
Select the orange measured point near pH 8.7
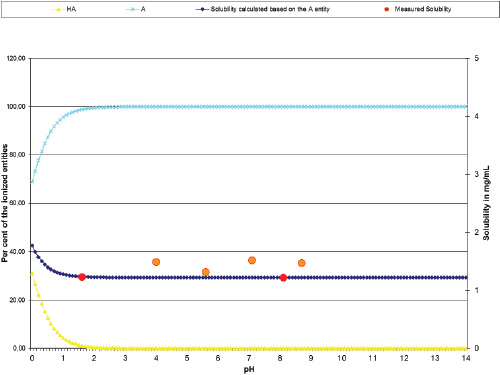[302, 263]
